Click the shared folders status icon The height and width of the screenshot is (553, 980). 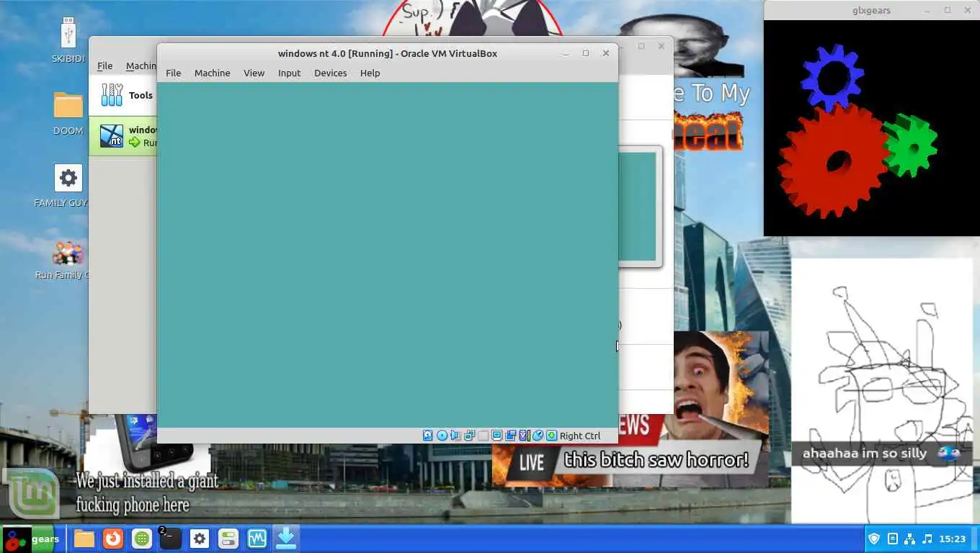(x=511, y=436)
